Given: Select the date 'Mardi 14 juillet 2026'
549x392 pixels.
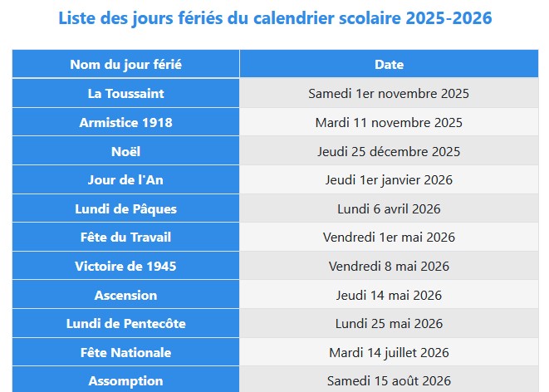Looking at the screenshot, I should click(389, 352).
